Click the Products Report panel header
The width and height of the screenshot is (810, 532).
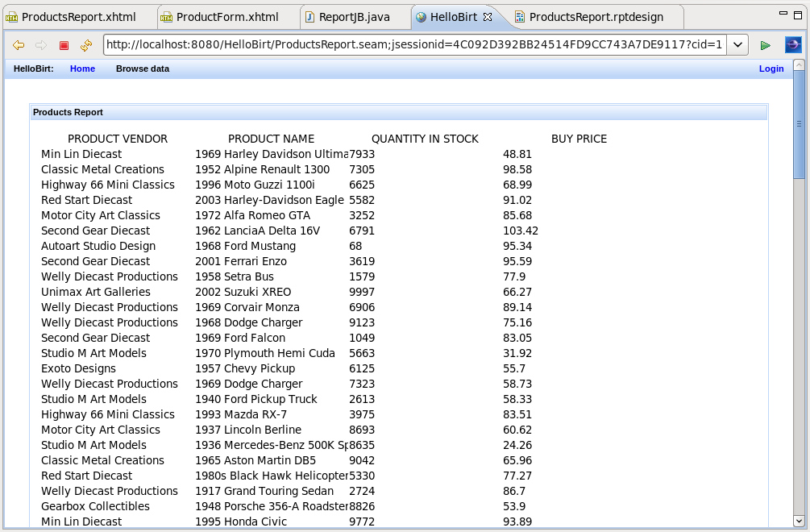point(399,112)
